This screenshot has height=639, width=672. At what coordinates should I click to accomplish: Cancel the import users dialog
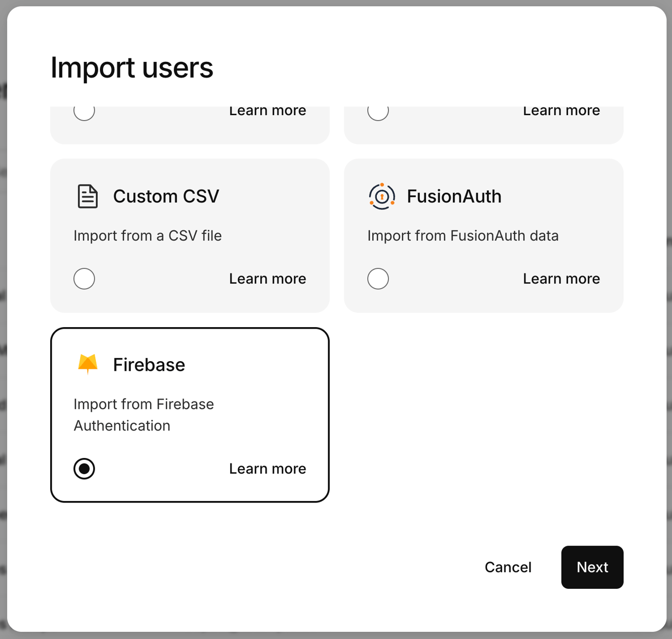[x=508, y=567]
